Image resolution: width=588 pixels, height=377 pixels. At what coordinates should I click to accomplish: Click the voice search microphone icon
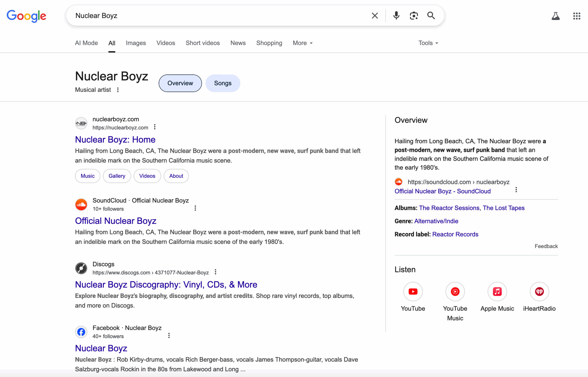tap(396, 16)
